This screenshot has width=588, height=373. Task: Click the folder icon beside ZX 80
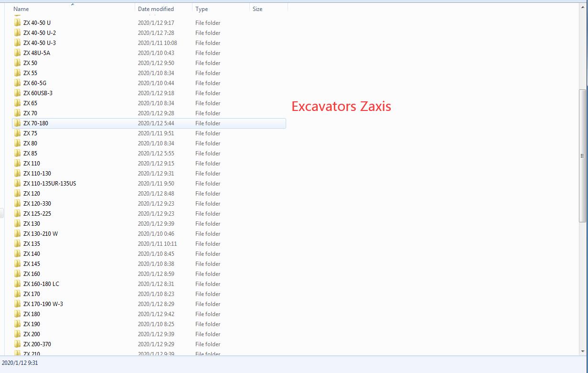pyautogui.click(x=17, y=143)
